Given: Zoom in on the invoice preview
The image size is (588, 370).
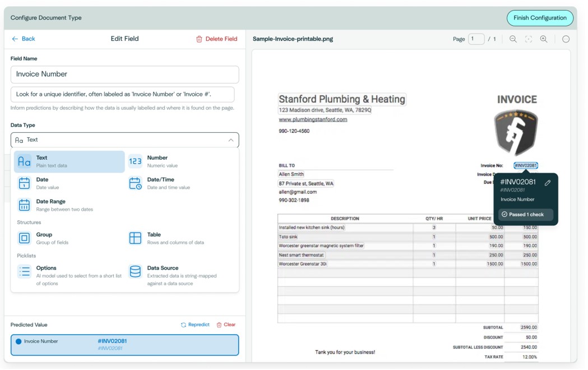Looking at the screenshot, I should coord(543,39).
